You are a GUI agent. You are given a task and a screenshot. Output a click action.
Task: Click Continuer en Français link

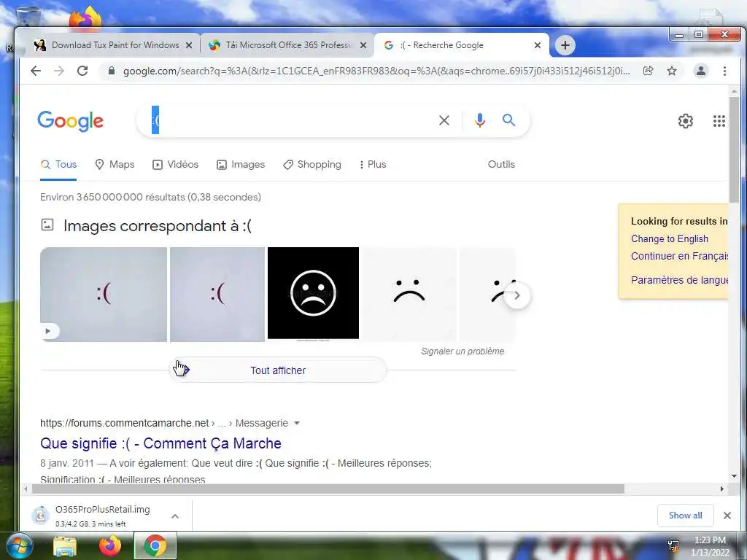(x=679, y=256)
